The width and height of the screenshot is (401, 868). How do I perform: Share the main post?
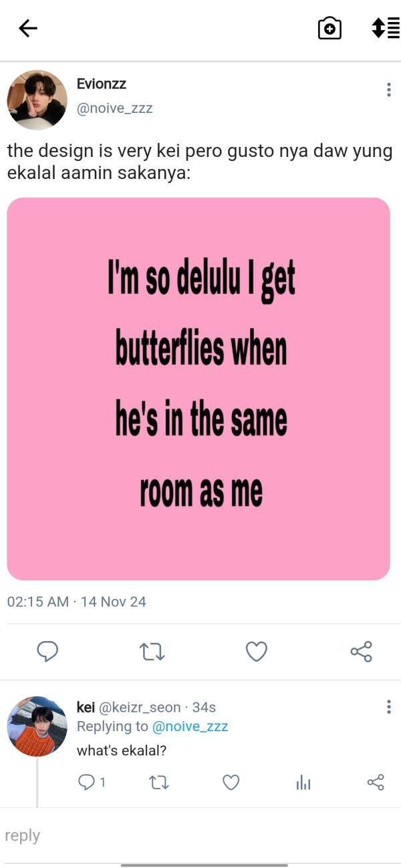[x=361, y=651]
